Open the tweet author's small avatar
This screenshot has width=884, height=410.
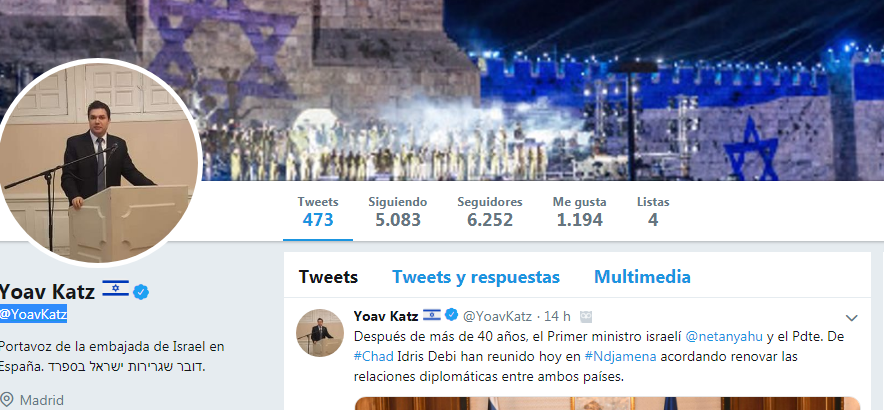click(x=320, y=333)
